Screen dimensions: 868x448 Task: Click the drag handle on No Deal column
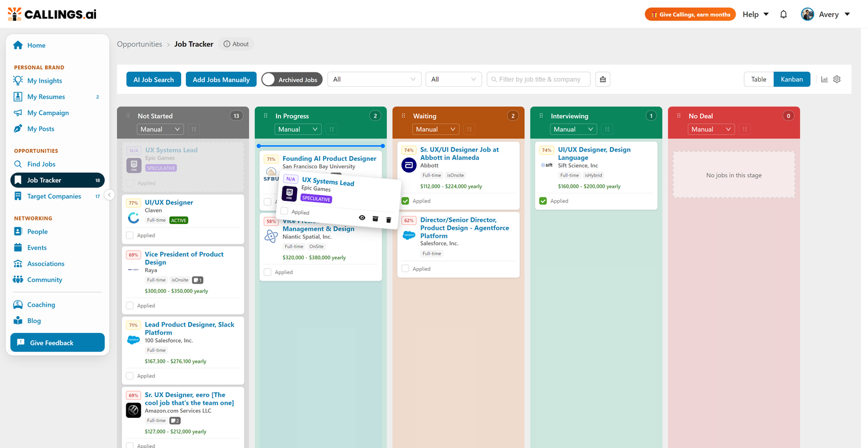pyautogui.click(x=679, y=116)
